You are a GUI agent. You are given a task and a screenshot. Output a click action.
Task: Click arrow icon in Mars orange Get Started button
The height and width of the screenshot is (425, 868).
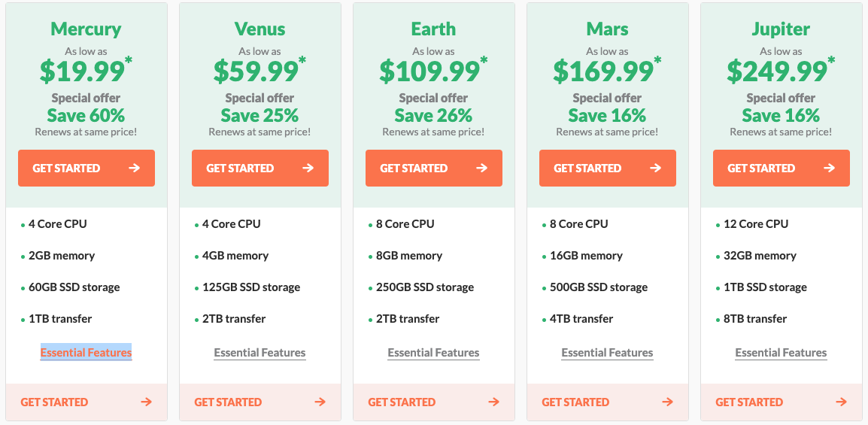coord(656,168)
